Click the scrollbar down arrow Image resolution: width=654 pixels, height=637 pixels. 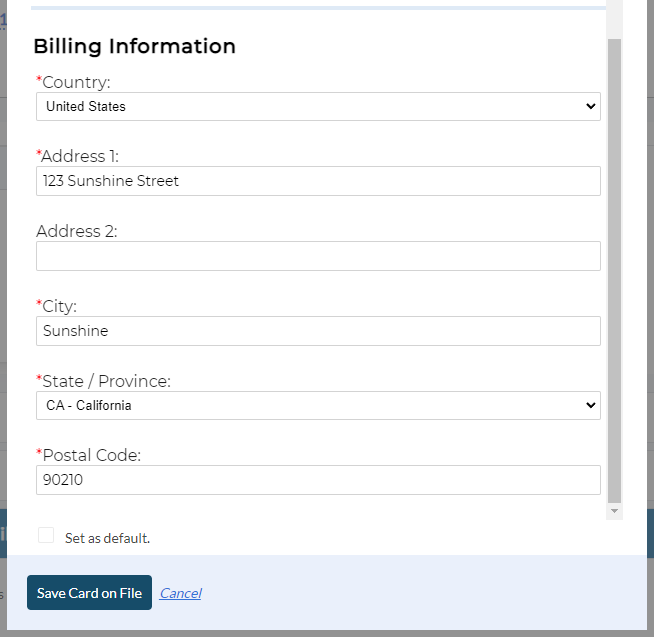coord(614,511)
